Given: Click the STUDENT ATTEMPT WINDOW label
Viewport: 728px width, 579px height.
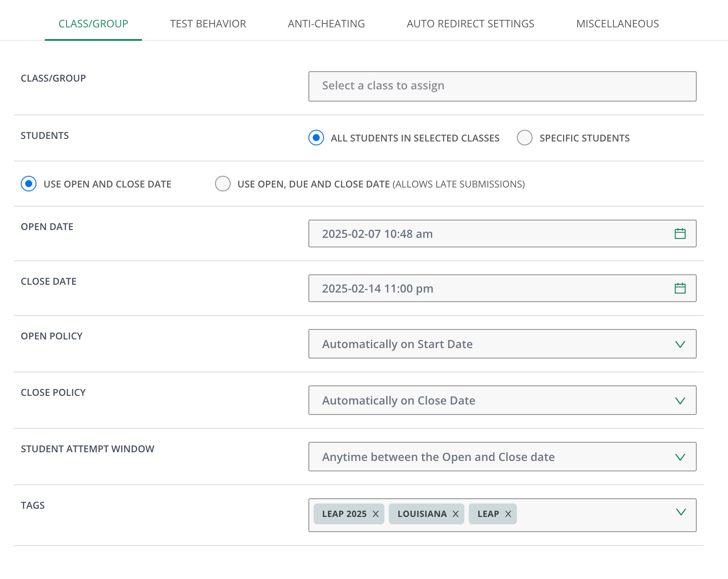Looking at the screenshot, I should pos(88,449).
